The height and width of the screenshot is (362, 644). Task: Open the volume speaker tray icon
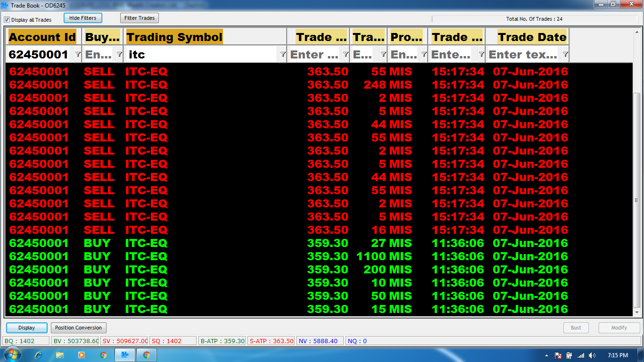point(592,355)
